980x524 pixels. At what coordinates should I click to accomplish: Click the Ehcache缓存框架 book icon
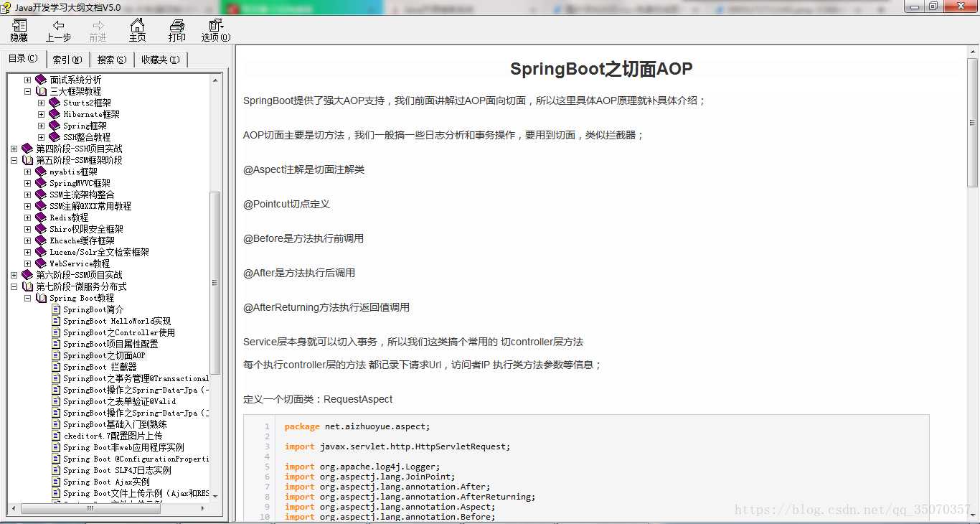tap(41, 240)
